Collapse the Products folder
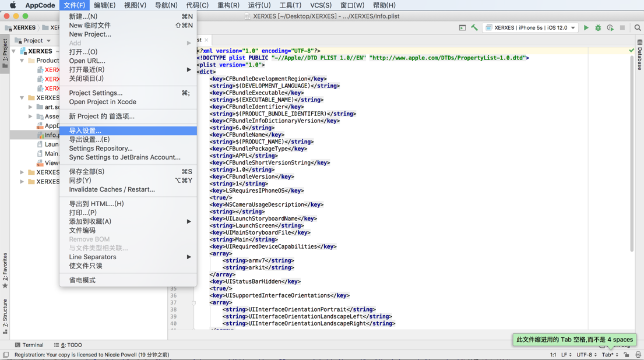Screen dimensions: 644x360 tap(22, 61)
